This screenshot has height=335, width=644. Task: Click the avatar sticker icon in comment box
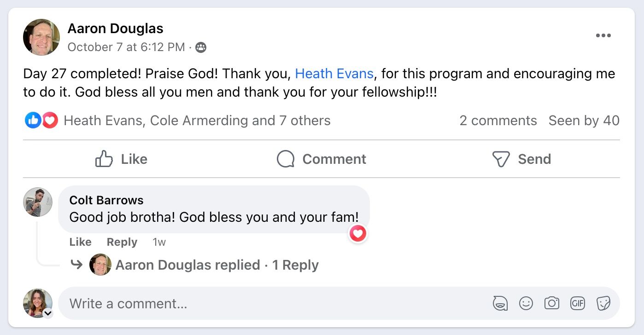click(500, 303)
